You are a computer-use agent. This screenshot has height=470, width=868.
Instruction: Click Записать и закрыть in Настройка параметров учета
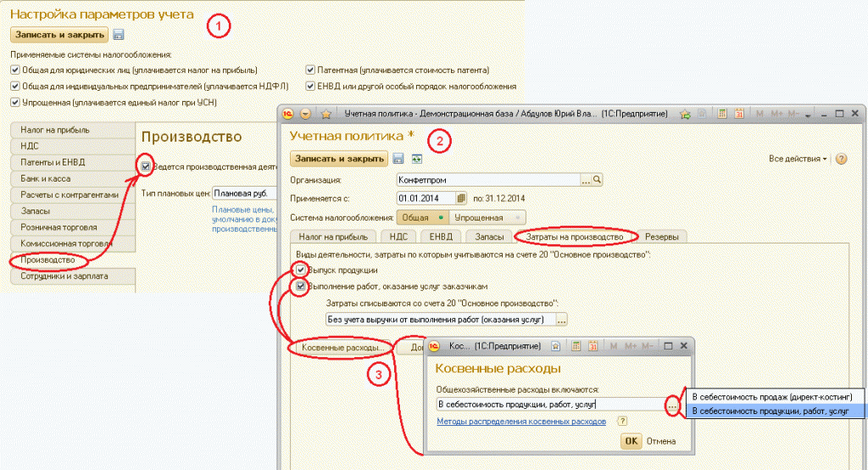tap(59, 35)
